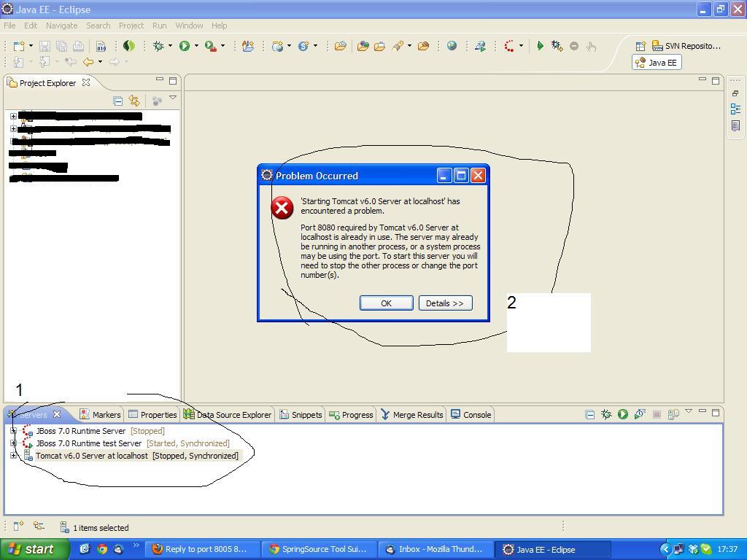Viewport: 747px width, 560px height.
Task: Click Details >> in the error dialog
Action: [445, 303]
